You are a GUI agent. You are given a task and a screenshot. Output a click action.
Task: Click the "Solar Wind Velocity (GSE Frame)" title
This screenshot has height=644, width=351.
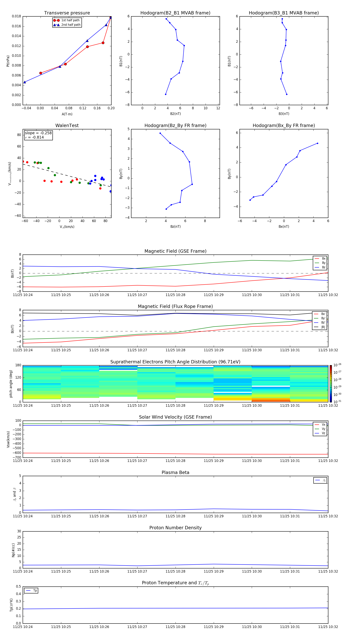tap(175, 417)
